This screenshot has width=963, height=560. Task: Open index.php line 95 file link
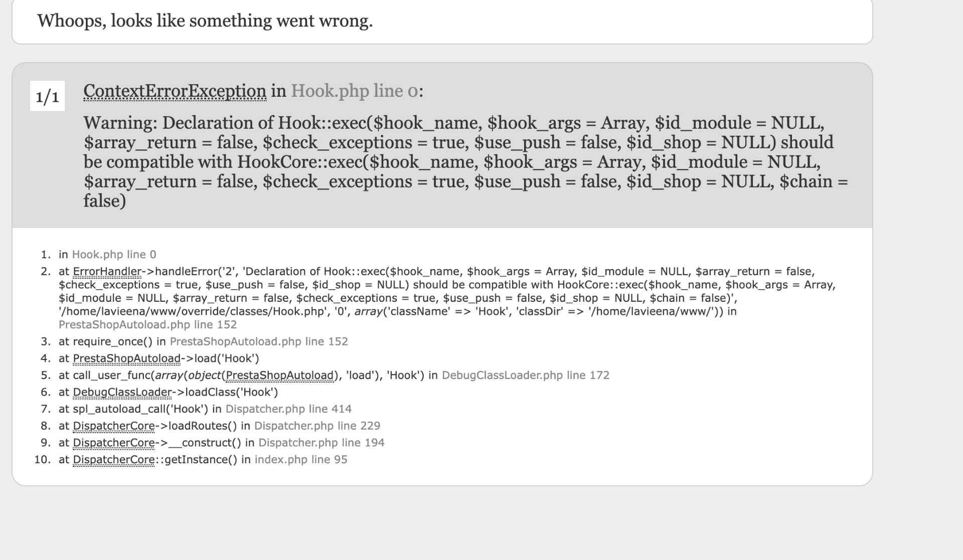click(x=300, y=460)
